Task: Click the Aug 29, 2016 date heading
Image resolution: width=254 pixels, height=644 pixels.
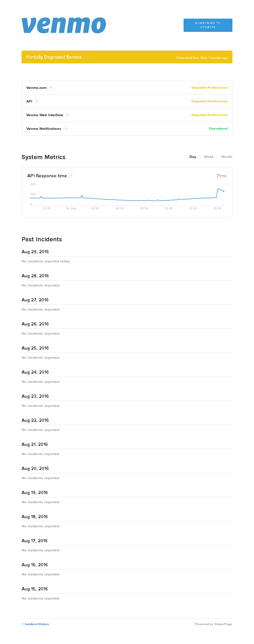Action: (35, 252)
